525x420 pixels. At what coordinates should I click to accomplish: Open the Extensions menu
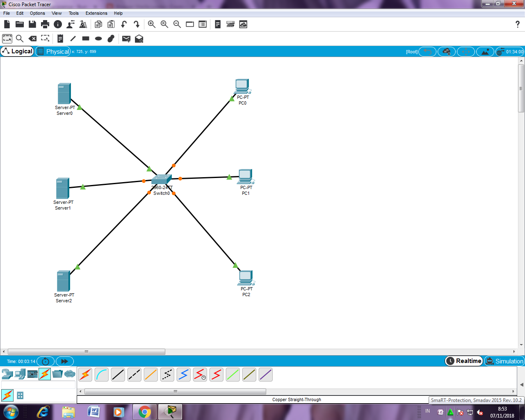(96, 13)
